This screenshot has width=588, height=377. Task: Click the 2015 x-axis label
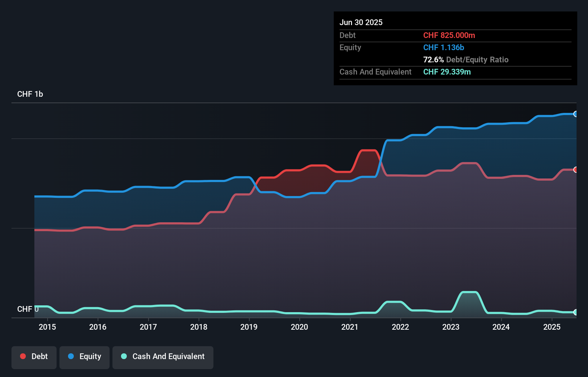[x=47, y=327]
